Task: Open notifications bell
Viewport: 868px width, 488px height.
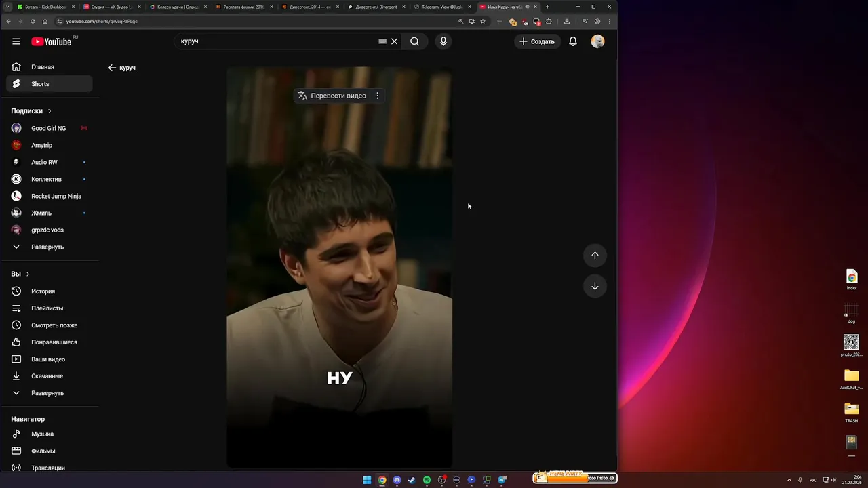Action: point(573,41)
